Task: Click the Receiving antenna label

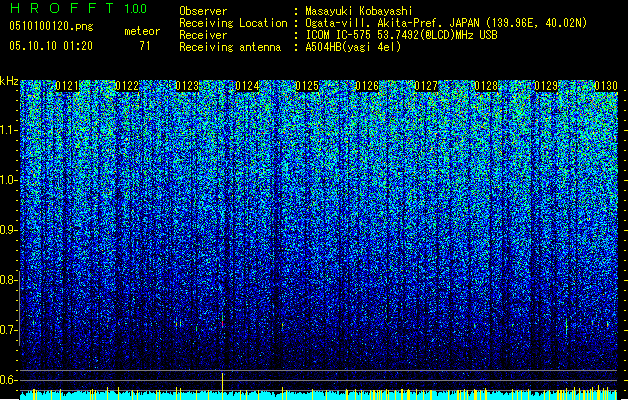Action: [x=230, y=47]
